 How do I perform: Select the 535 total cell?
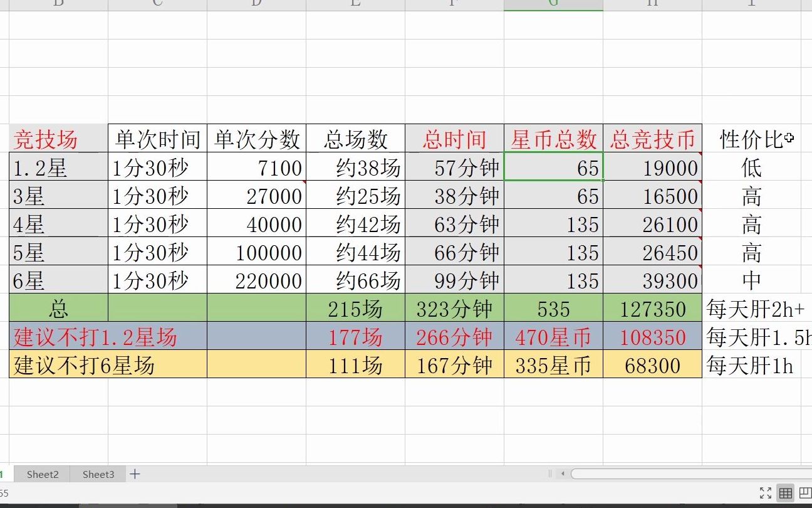(553, 308)
